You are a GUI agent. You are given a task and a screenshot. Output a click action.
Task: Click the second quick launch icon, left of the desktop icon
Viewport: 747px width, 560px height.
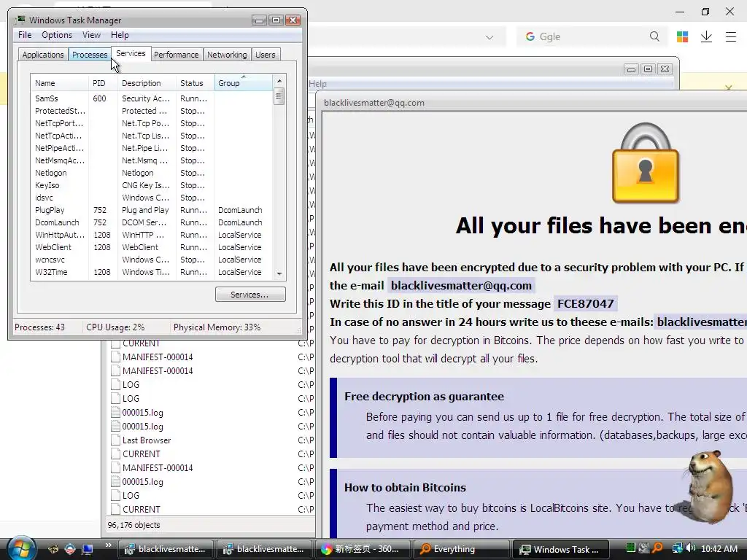70,549
